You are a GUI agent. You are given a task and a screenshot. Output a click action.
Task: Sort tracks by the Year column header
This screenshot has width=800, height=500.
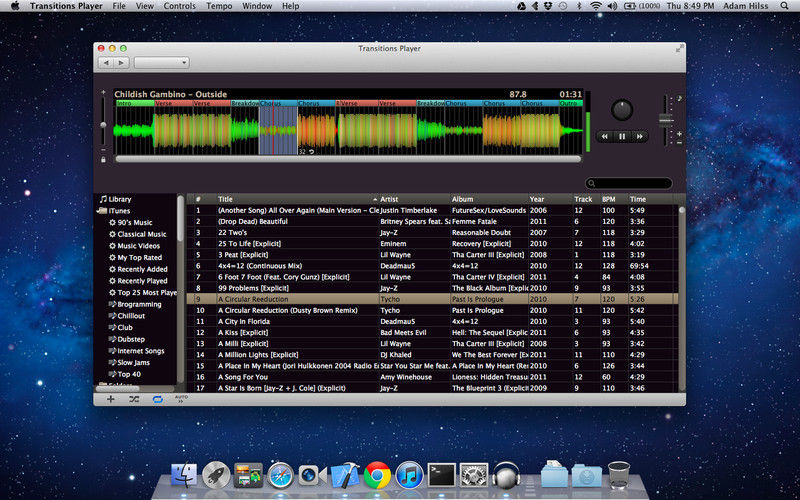[551, 199]
